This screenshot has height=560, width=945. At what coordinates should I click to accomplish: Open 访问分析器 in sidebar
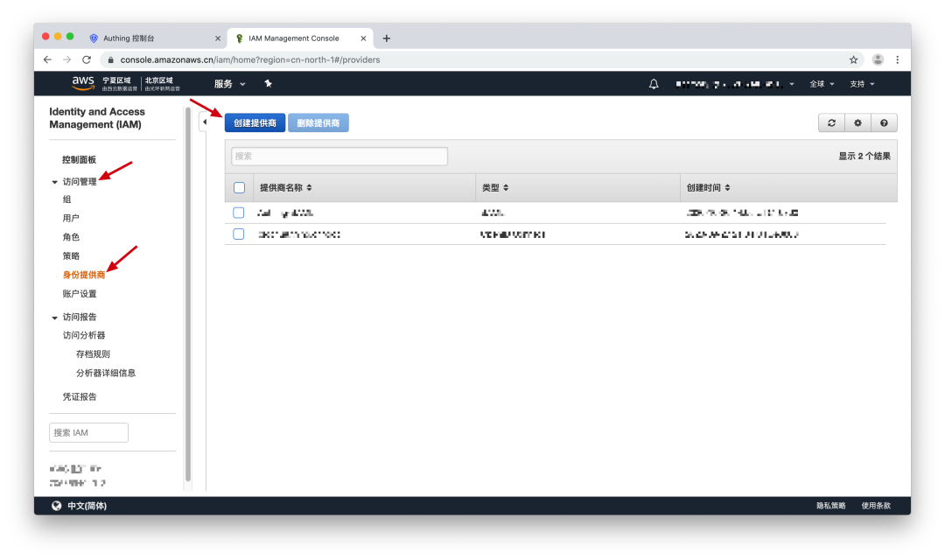84,335
